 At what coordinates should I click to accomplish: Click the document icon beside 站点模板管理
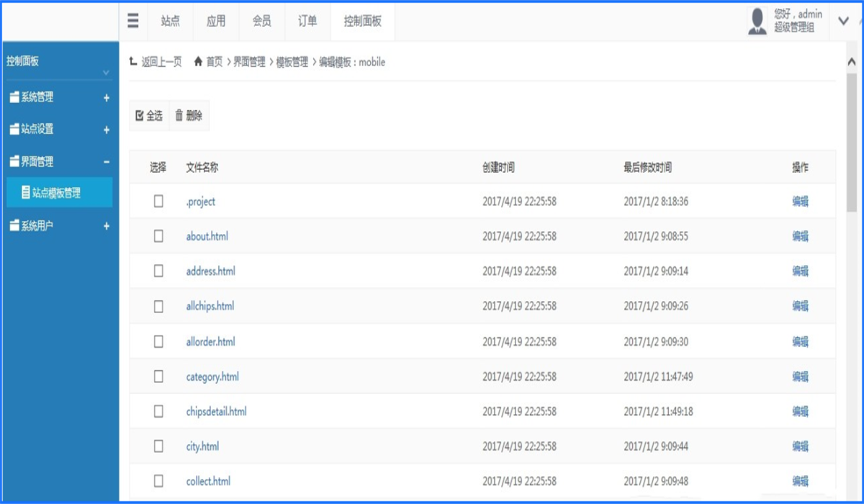click(26, 193)
